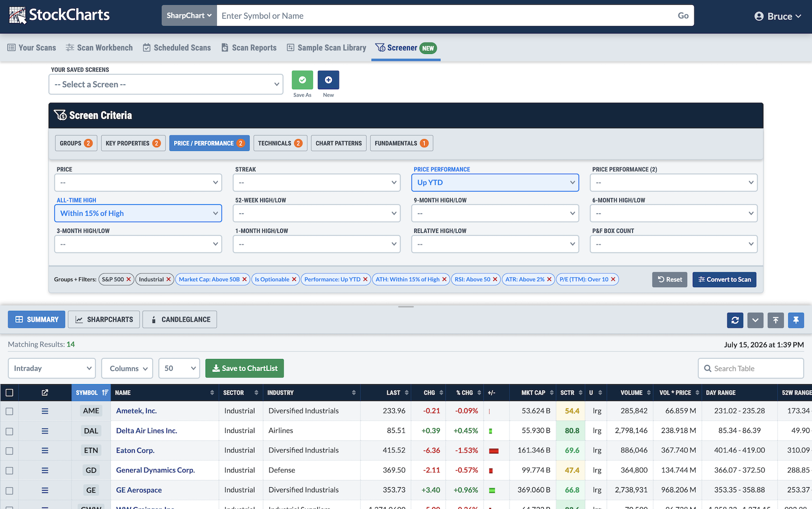
Task: Click the Search Table input field
Action: click(x=751, y=368)
